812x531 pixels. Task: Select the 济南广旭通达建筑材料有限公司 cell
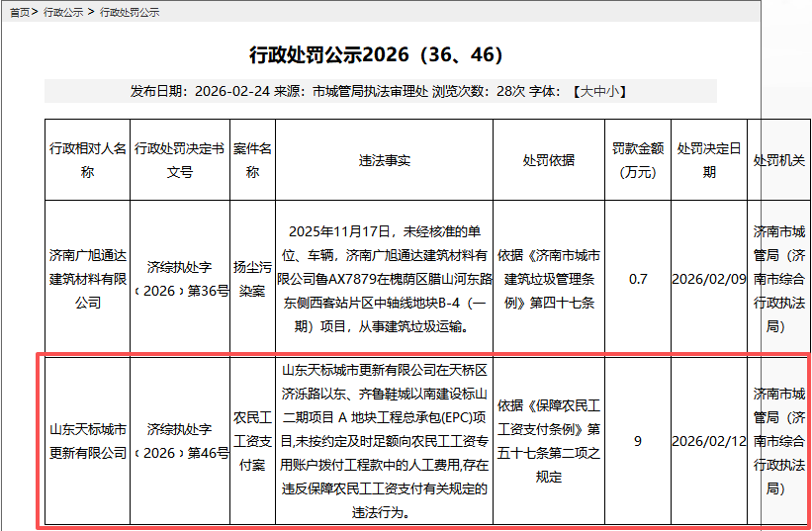tap(88, 279)
